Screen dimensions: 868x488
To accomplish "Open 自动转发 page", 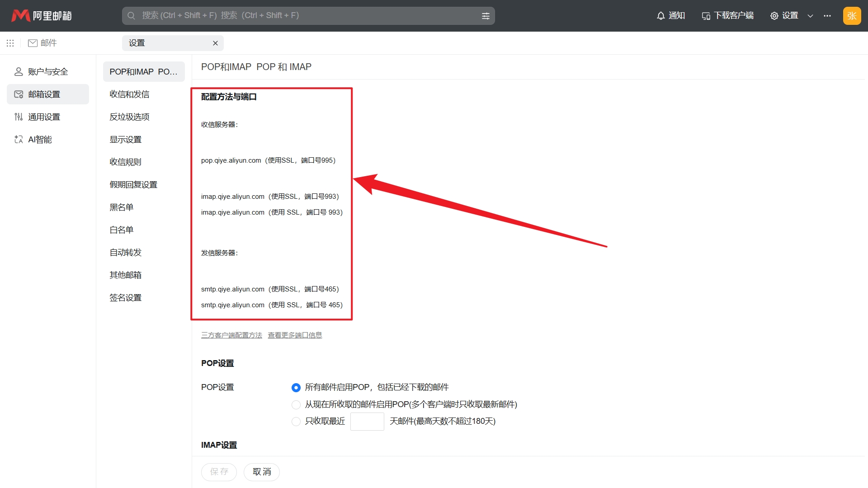I will 144,252.
